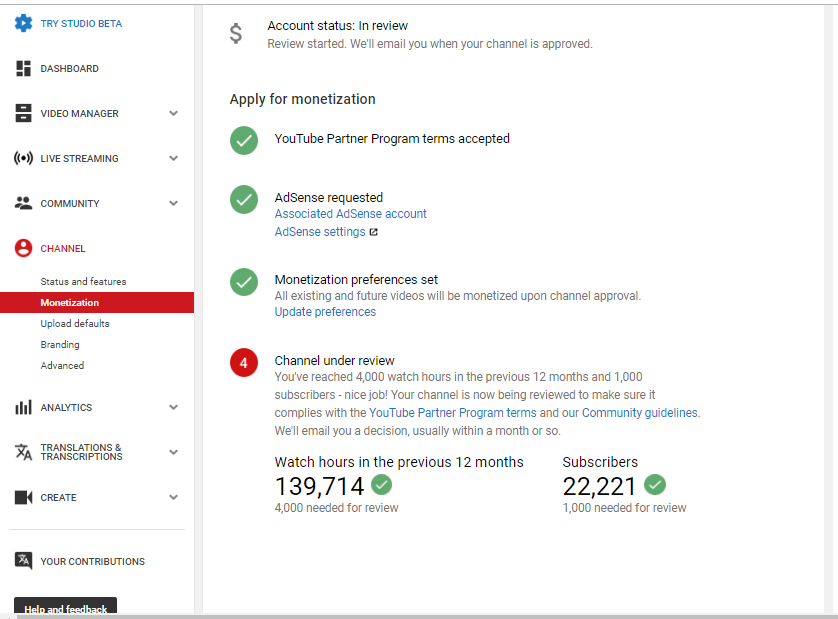Go to Branding settings
This screenshot has width=838, height=619.
click(60, 345)
